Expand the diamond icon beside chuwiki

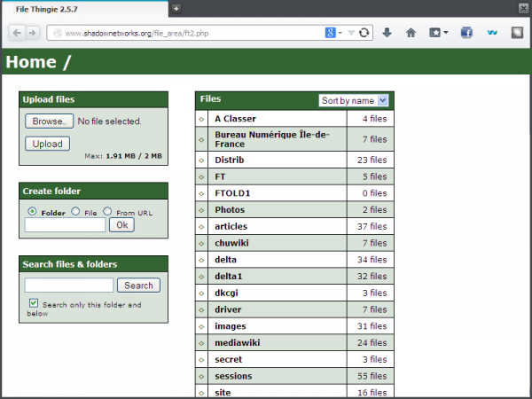[x=201, y=243]
